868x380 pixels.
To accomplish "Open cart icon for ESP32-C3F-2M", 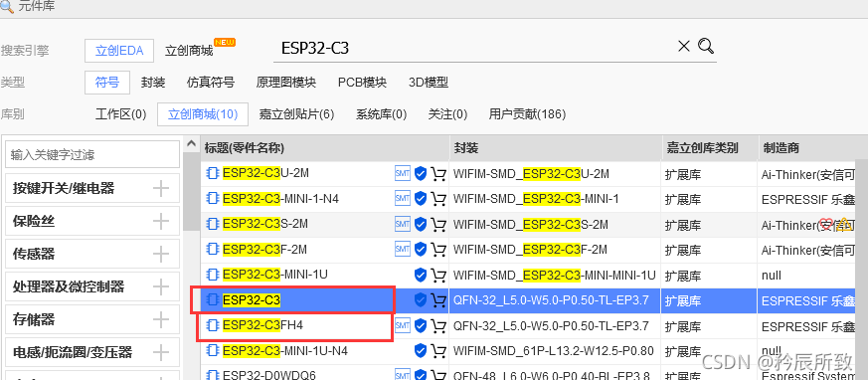I will pyautogui.click(x=438, y=250).
